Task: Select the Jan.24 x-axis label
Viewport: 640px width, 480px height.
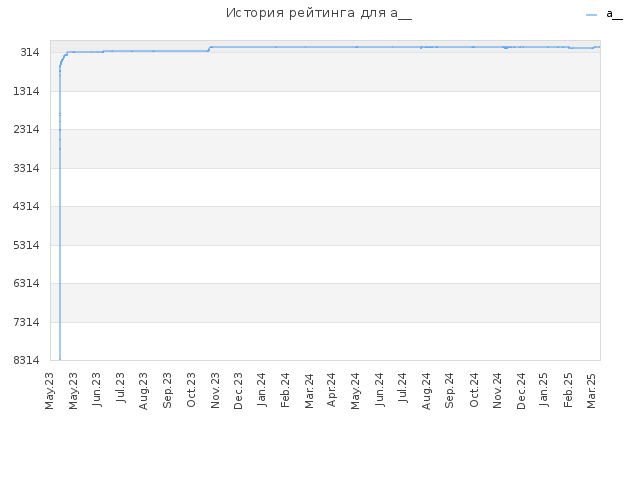Action: (262, 390)
